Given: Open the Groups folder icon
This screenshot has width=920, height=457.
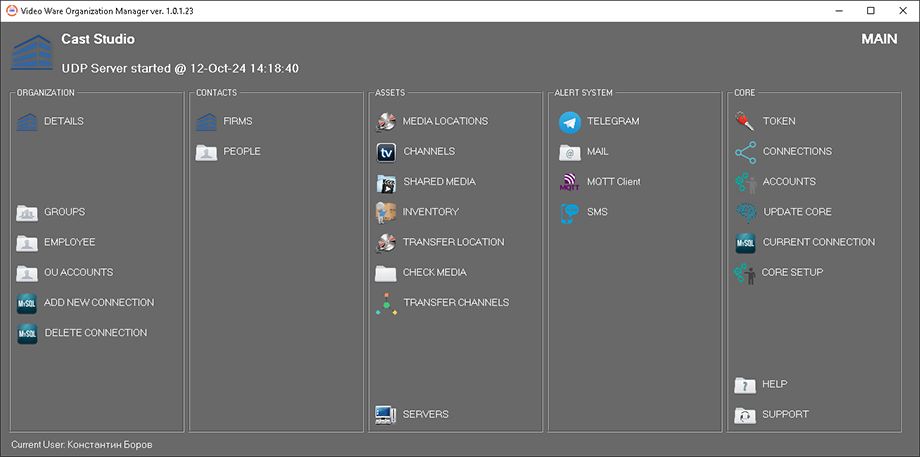Looking at the screenshot, I should (27, 212).
